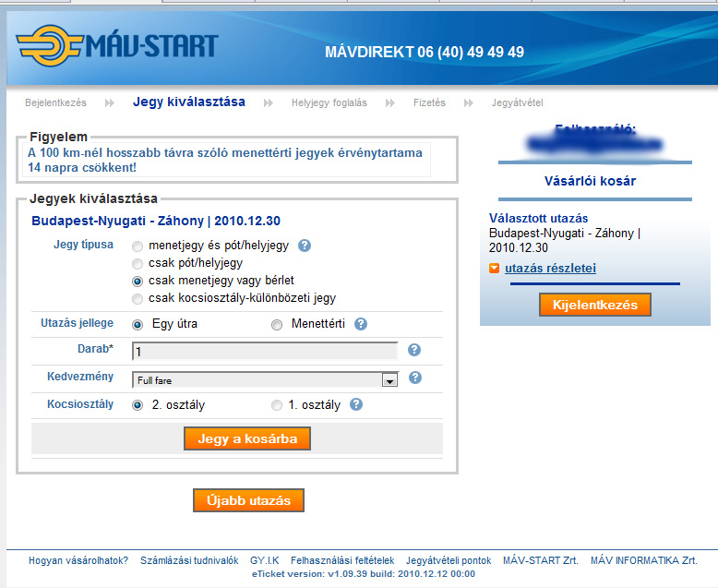718x588 pixels.
Task: Click help icon beside 'menetjegy és pót/helyjegy'
Action: tap(305, 246)
